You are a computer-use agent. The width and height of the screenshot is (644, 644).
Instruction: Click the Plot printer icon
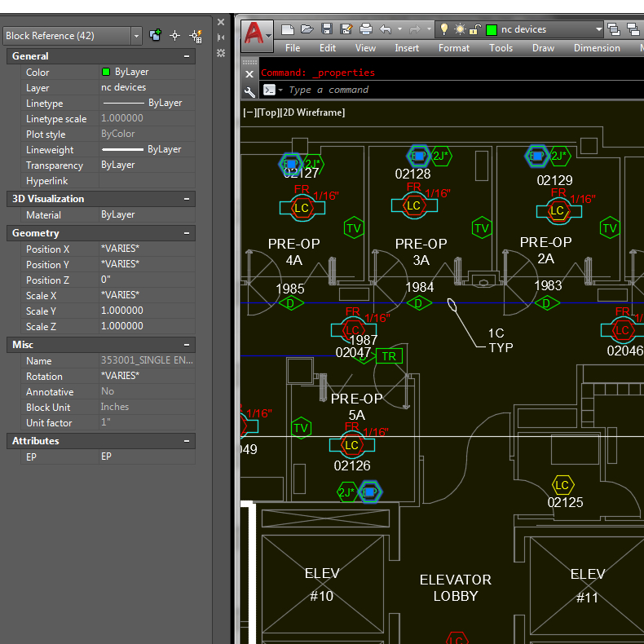click(366, 29)
